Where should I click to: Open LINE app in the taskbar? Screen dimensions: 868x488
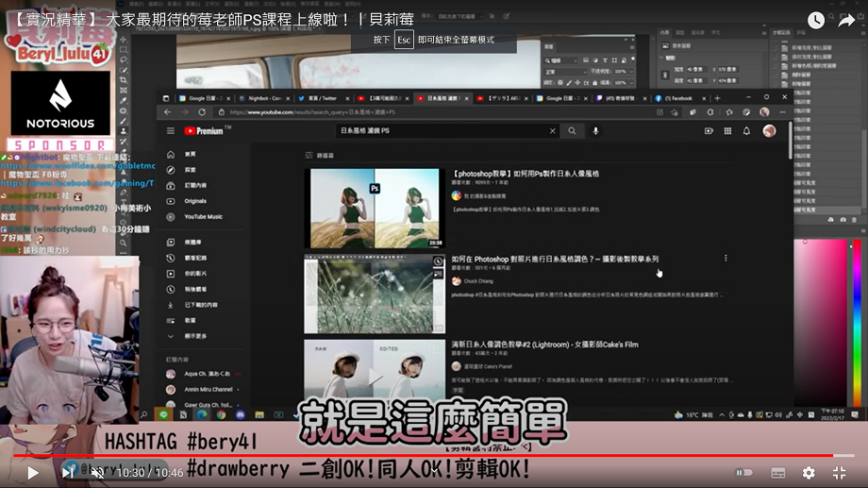coord(163,414)
